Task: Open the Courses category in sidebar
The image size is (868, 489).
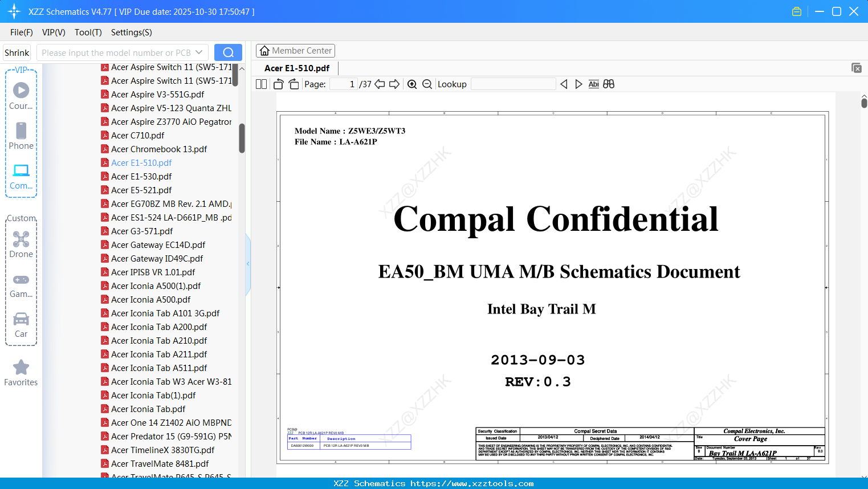Action: click(21, 96)
